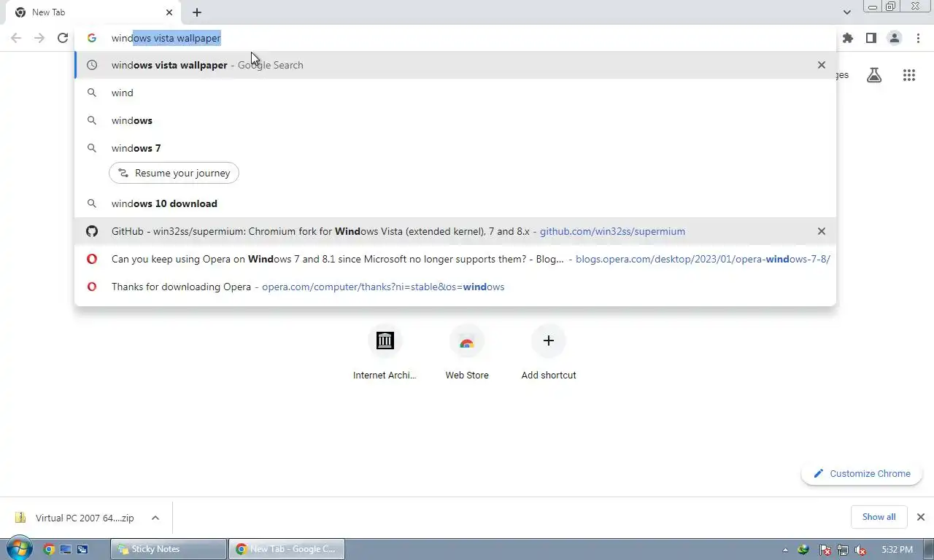Close the downloads bar

click(921, 517)
